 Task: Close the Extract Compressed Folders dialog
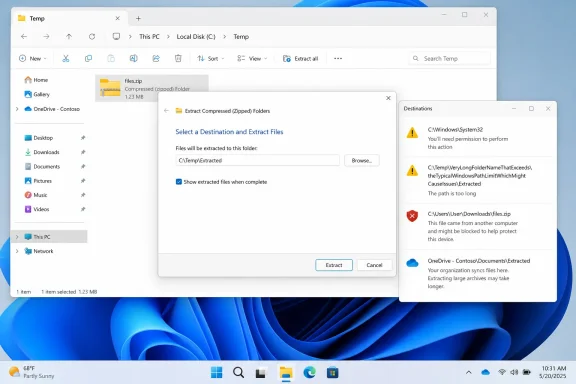pos(388,98)
